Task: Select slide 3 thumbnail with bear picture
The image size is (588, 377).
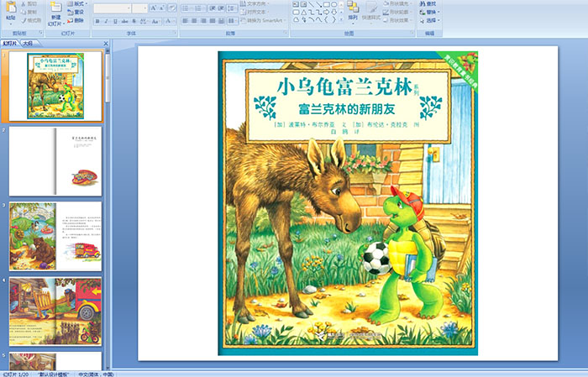Action: [55, 236]
